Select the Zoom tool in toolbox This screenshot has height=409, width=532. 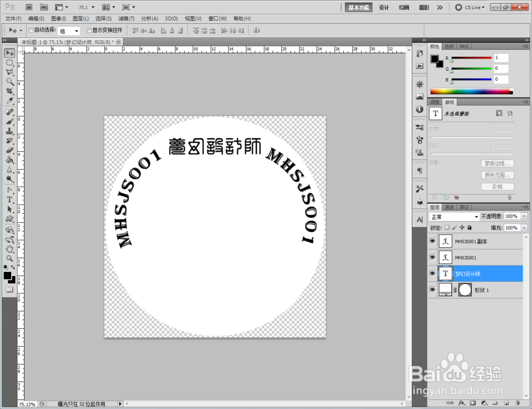10,258
